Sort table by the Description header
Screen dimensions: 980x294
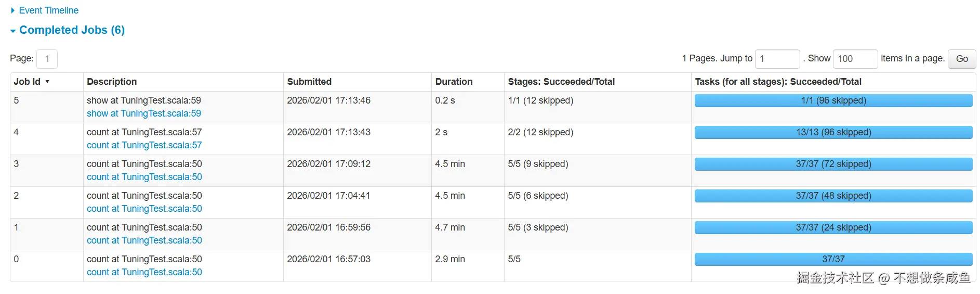pos(112,82)
